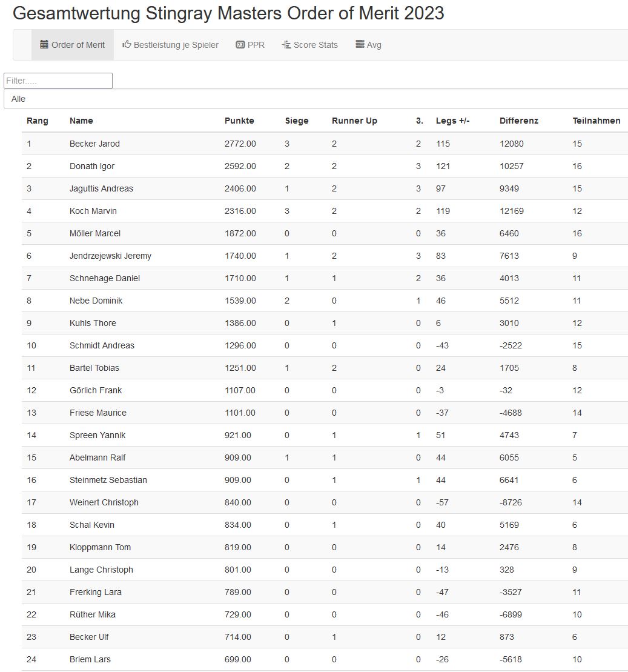Sort by the Legs +/- header
The width and height of the screenshot is (628, 672).
pyautogui.click(x=452, y=121)
